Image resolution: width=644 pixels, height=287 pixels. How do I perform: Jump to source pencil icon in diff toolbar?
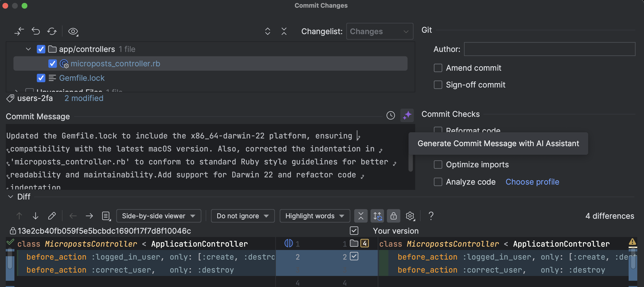[x=52, y=216]
